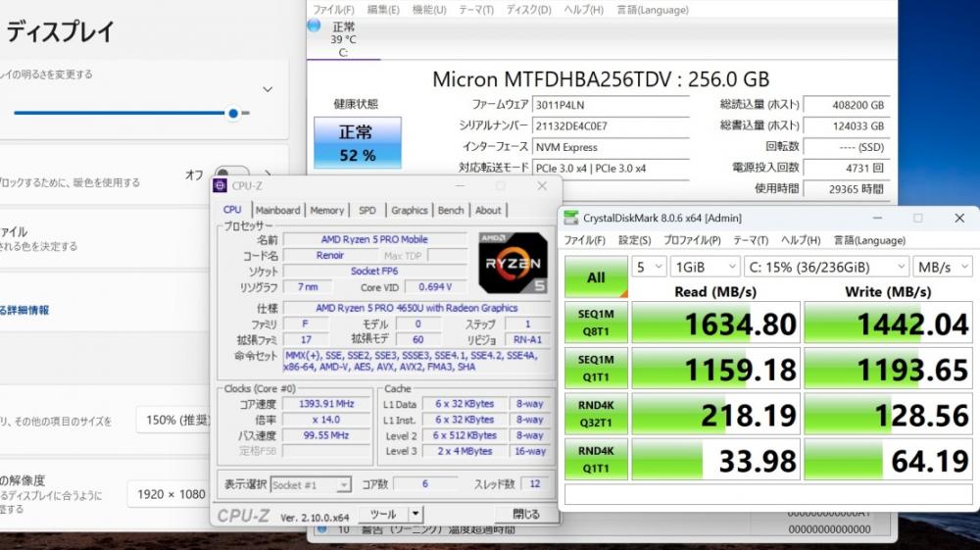Open CrystalDiskMark プロファイル(P) menu
This screenshot has width=980, height=550.
692,240
